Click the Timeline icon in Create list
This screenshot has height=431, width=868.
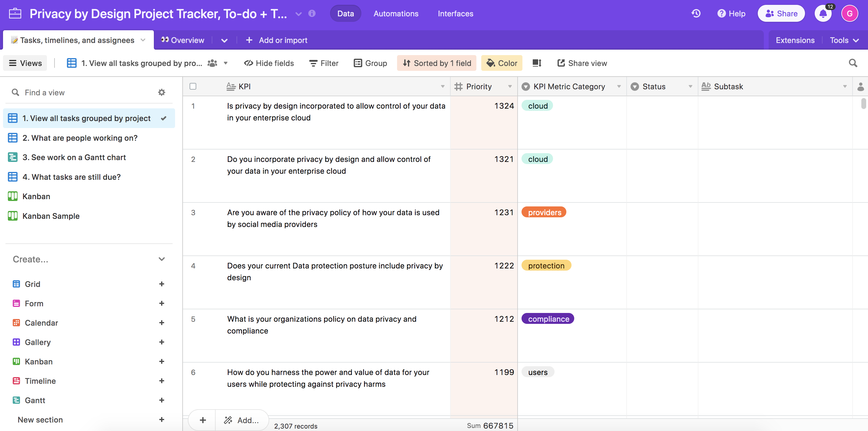point(16,381)
